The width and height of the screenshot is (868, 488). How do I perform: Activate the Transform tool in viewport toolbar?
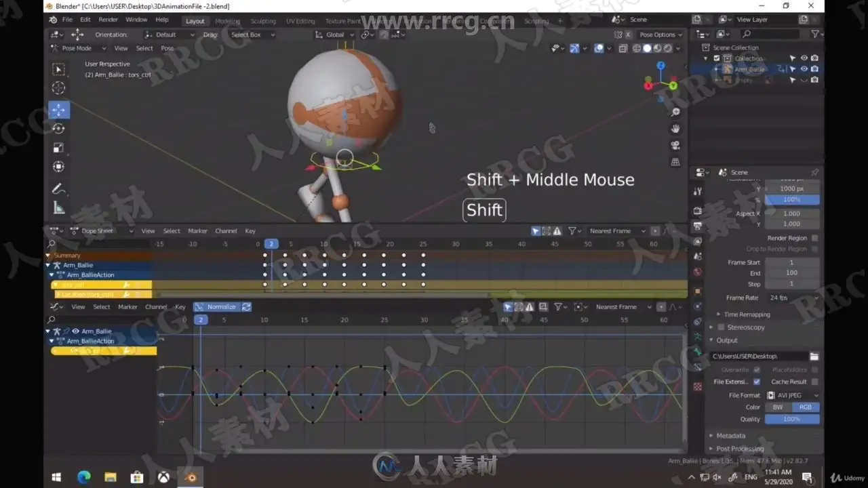pyautogui.click(x=58, y=167)
